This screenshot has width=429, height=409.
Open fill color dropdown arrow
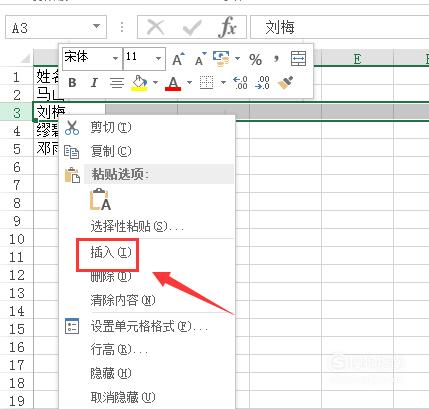click(x=156, y=82)
